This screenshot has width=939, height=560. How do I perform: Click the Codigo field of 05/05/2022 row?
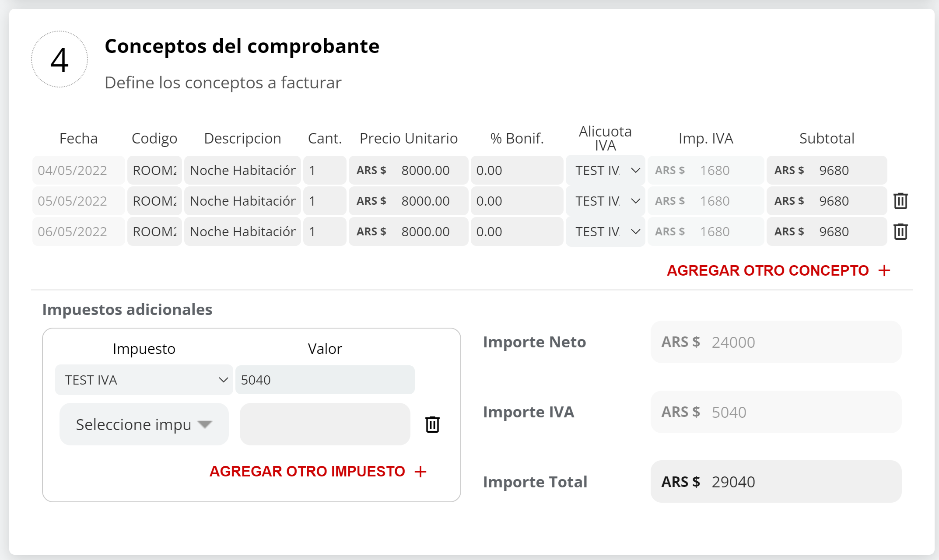(154, 201)
